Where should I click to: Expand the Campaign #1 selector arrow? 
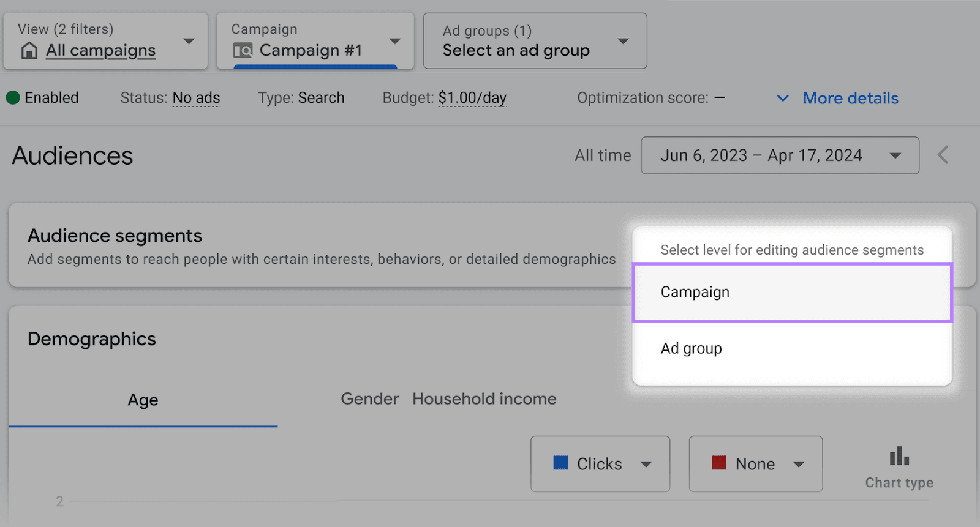pos(395,41)
